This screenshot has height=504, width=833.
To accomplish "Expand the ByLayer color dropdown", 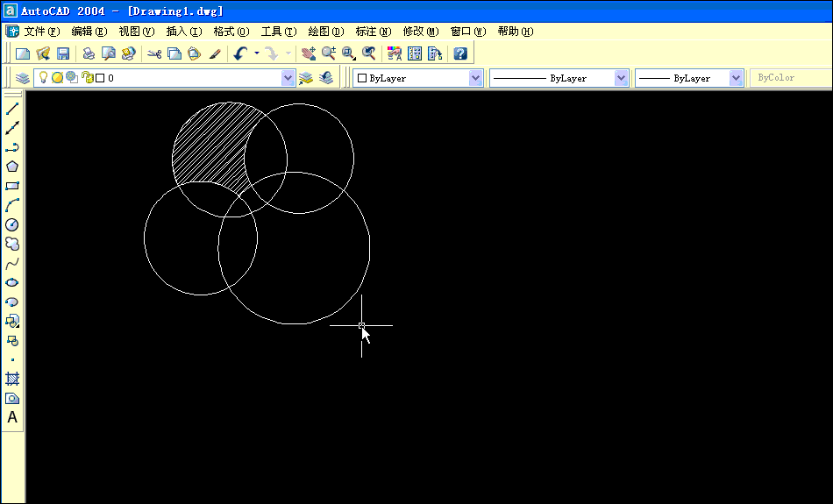I will 475,78.
